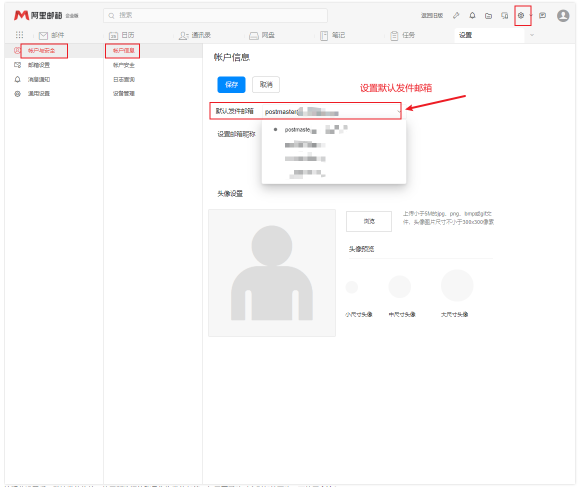
Task: Click the 取消 cancel button
Action: click(x=266, y=85)
